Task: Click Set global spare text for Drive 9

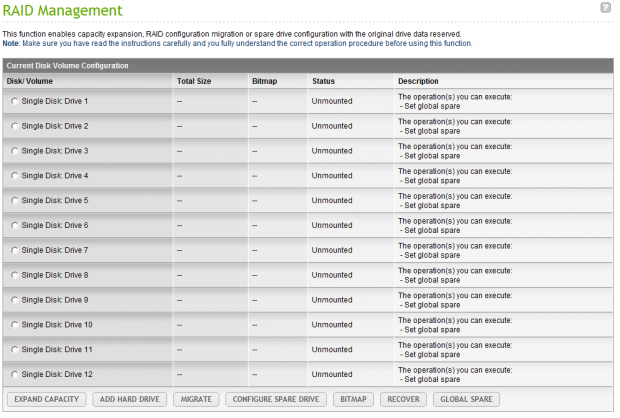Action: (x=432, y=305)
